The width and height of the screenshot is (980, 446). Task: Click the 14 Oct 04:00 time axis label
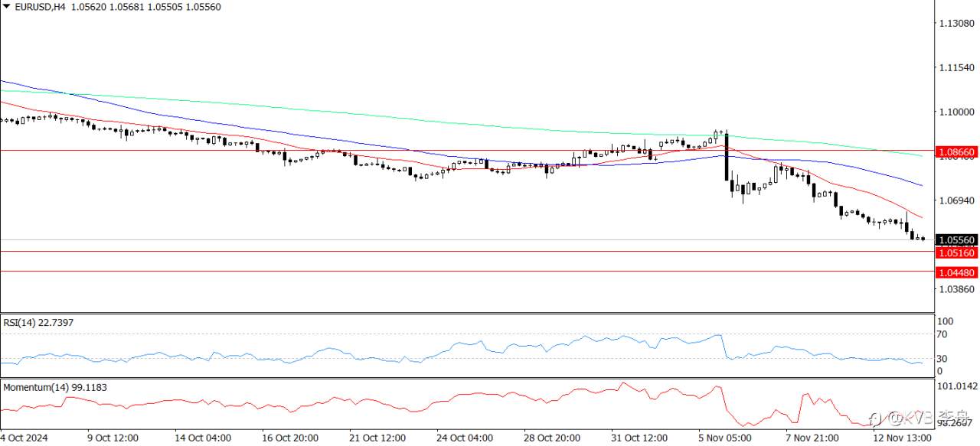[x=203, y=438]
